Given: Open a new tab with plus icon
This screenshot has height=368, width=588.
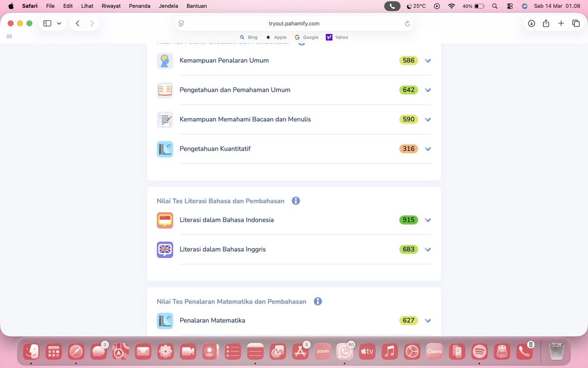Looking at the screenshot, I should (561, 23).
